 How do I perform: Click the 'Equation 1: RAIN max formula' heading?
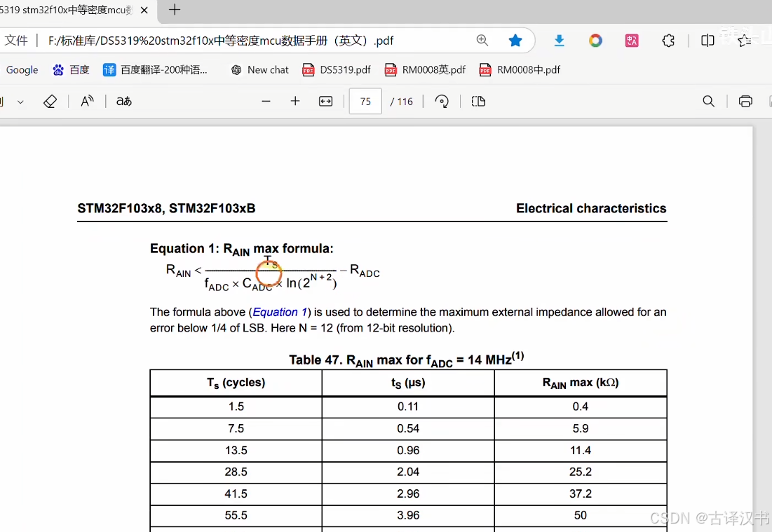coord(241,249)
